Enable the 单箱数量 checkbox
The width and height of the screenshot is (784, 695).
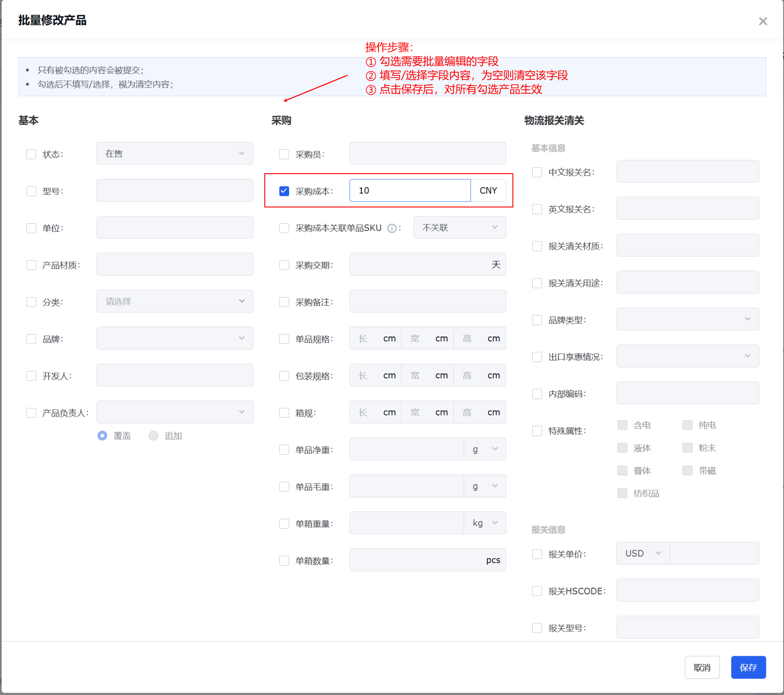(284, 561)
